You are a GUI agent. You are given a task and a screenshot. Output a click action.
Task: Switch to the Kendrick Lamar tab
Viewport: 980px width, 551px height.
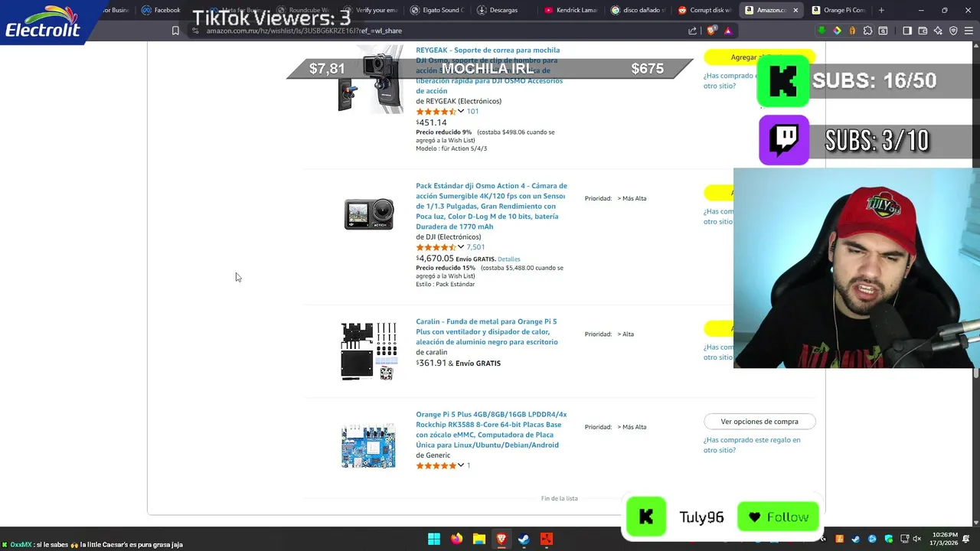pyautogui.click(x=570, y=10)
